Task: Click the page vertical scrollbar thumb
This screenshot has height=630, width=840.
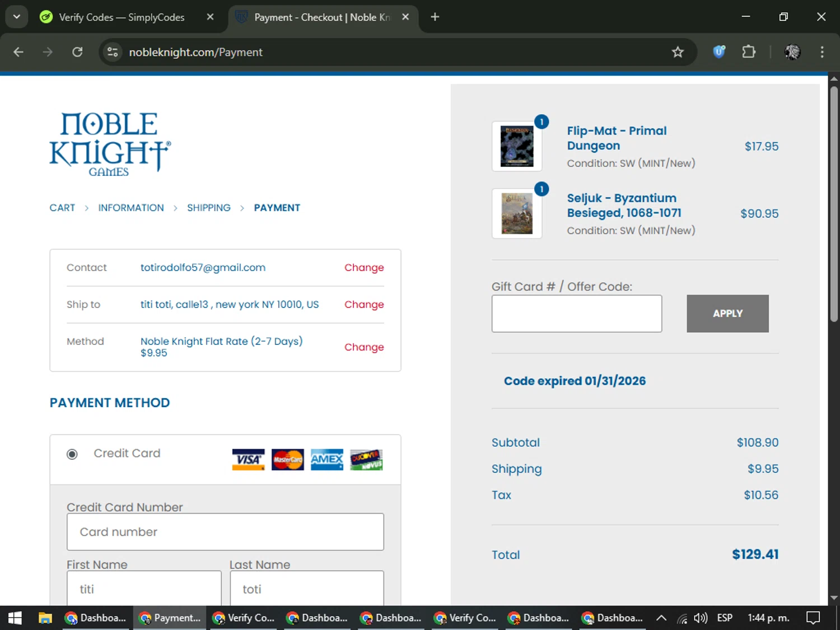Action: (834, 203)
